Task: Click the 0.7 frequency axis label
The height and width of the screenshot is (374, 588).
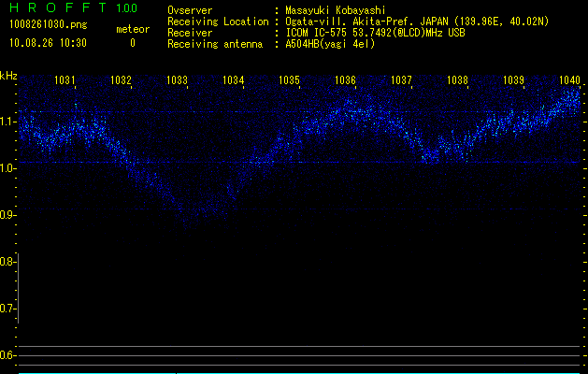Action: (7, 309)
